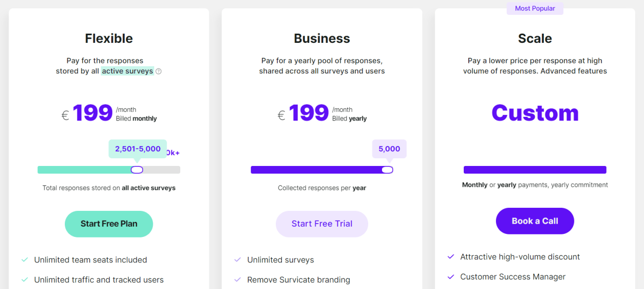Click the Custom price text

pyautogui.click(x=535, y=113)
